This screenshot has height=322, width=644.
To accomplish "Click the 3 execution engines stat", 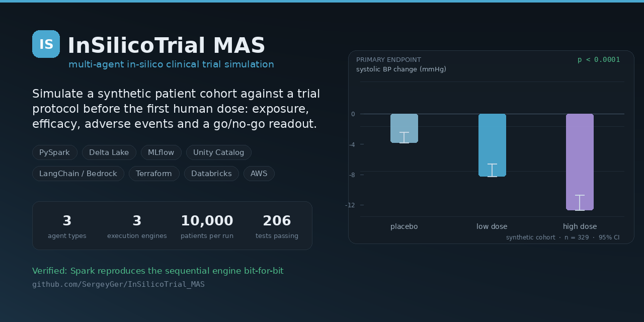I will pyautogui.click(x=137, y=226).
